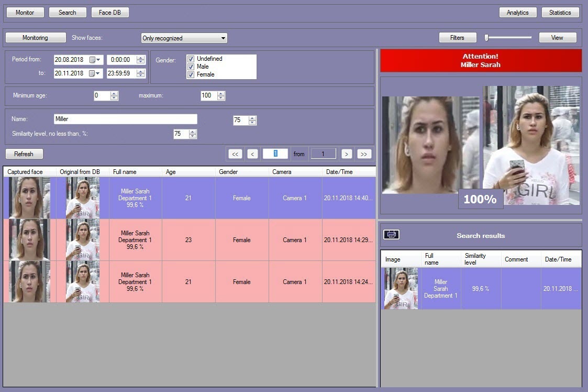Adjust the slider next to Filters
This screenshot has height=392, width=588.
coord(486,38)
